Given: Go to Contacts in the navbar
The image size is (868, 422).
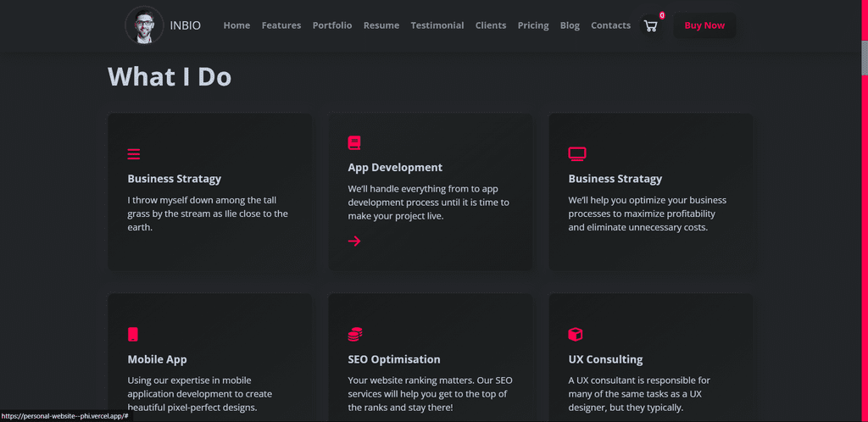Looking at the screenshot, I should (x=610, y=25).
